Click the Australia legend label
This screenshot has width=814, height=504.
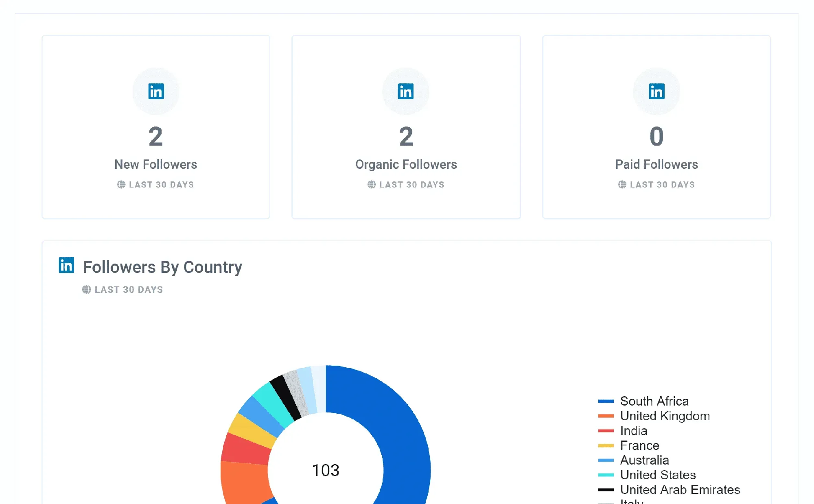coord(645,460)
